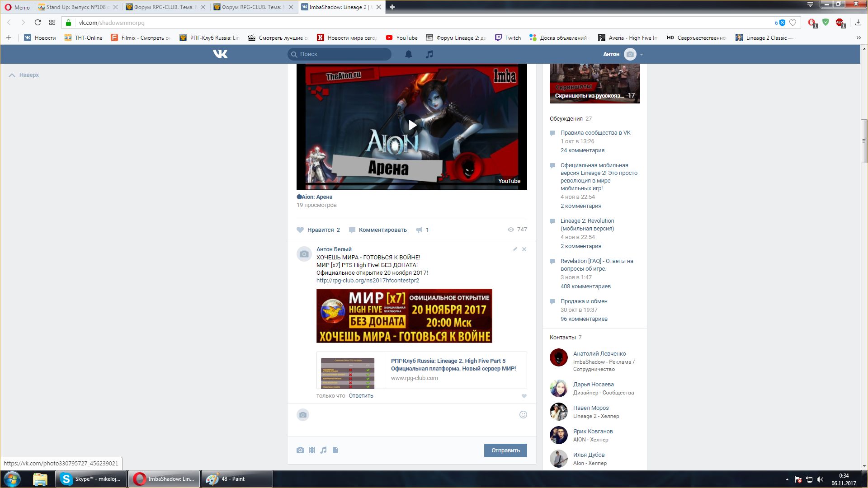Like the comment with small heart
The width and height of the screenshot is (868, 488).
[524, 396]
